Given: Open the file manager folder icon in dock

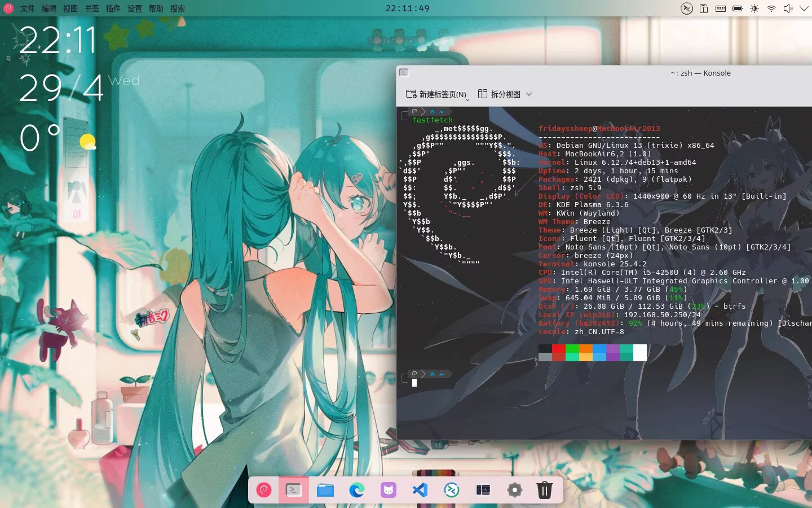Looking at the screenshot, I should click(325, 490).
